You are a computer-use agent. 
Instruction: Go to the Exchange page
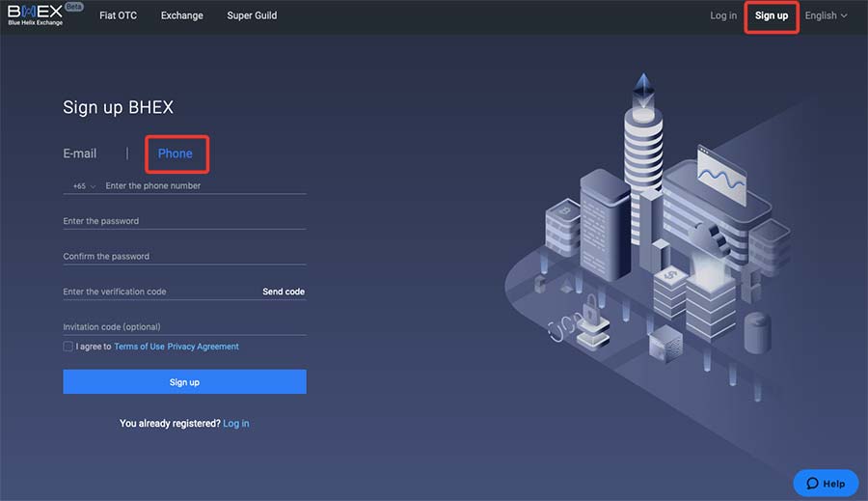pos(181,15)
